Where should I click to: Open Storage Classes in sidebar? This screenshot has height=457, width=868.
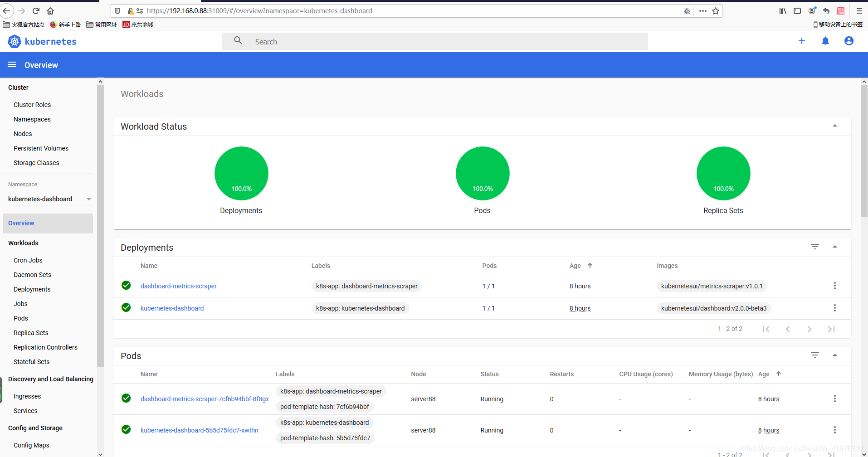(36, 163)
